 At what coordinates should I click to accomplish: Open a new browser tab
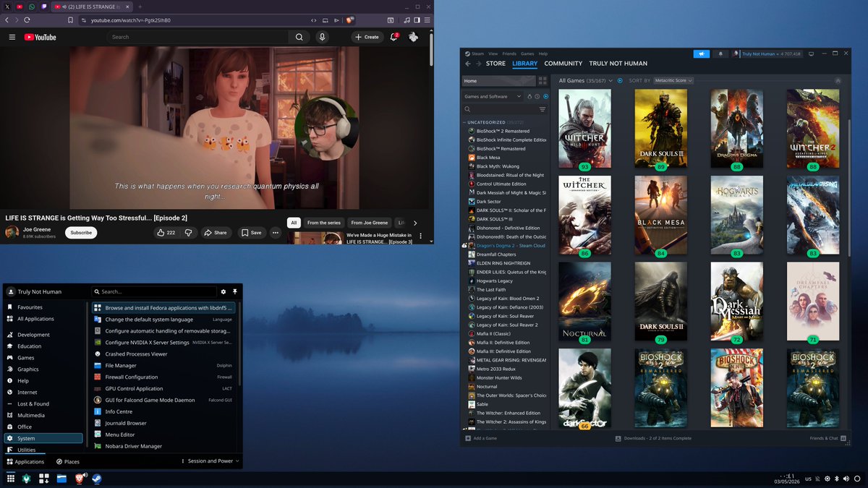pos(140,7)
